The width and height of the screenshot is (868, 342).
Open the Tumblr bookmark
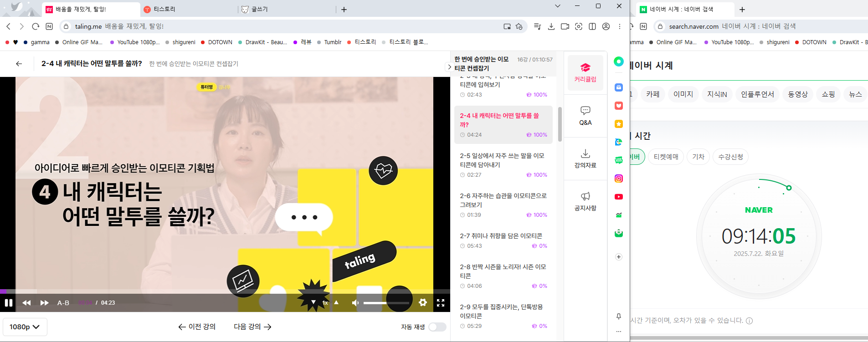[329, 42]
